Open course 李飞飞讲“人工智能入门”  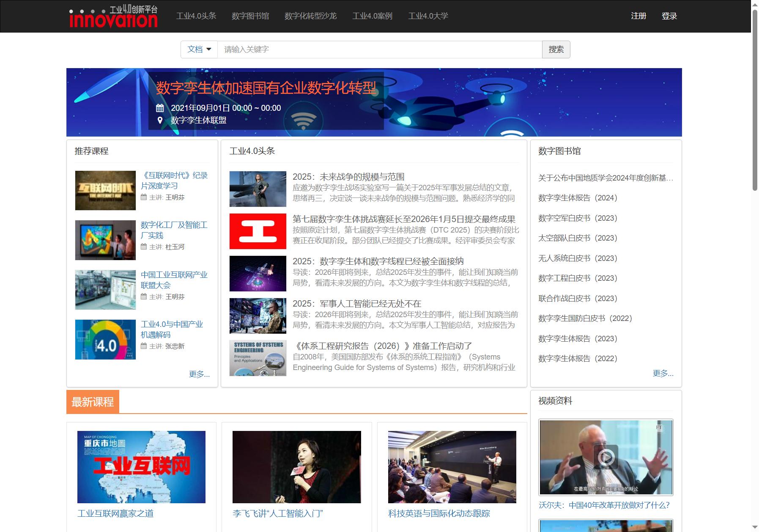point(278,513)
